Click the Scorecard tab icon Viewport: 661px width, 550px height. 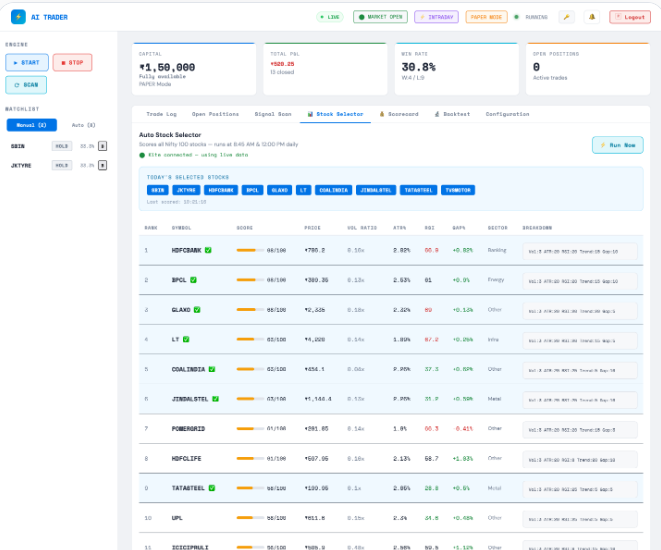[x=382, y=114]
